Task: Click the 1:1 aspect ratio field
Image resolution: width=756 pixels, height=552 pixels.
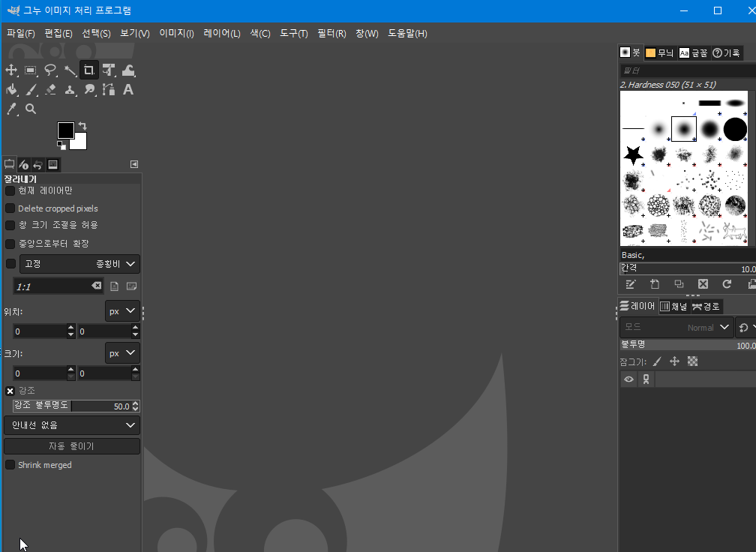Action: (x=52, y=286)
